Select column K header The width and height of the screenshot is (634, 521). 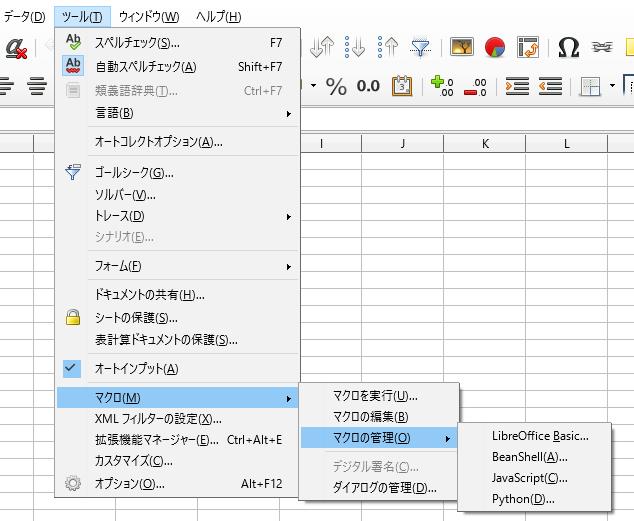[485, 144]
